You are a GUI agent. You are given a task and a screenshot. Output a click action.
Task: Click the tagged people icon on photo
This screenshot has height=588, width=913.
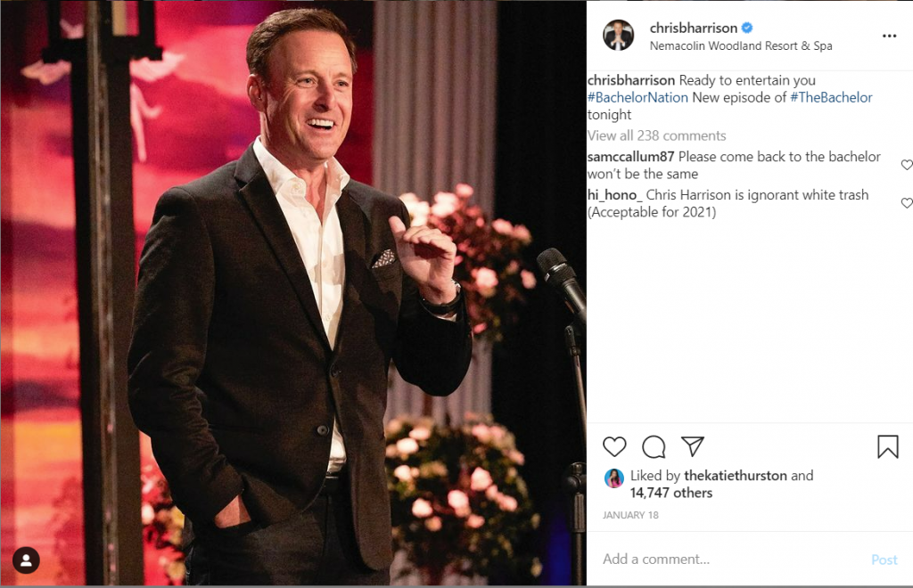point(26,560)
